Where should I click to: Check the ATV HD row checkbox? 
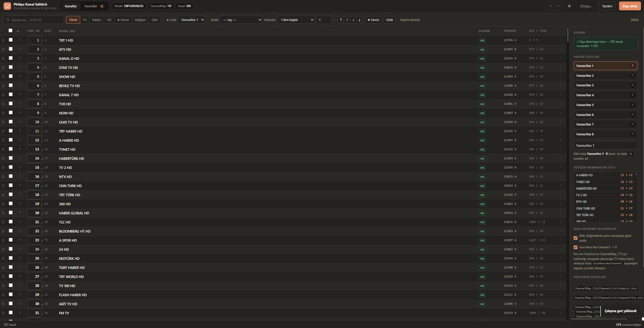pos(11,49)
